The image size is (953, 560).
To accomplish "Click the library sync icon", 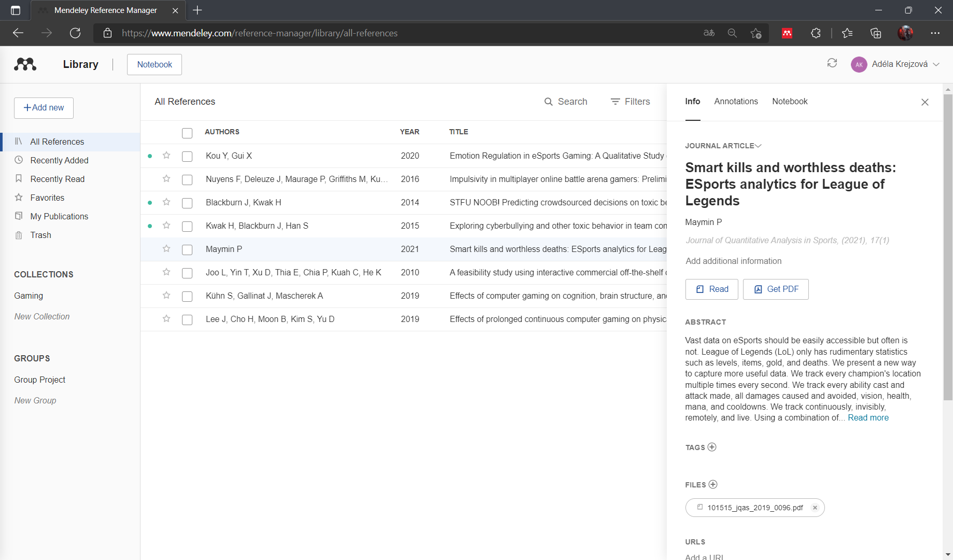I will [x=832, y=63].
